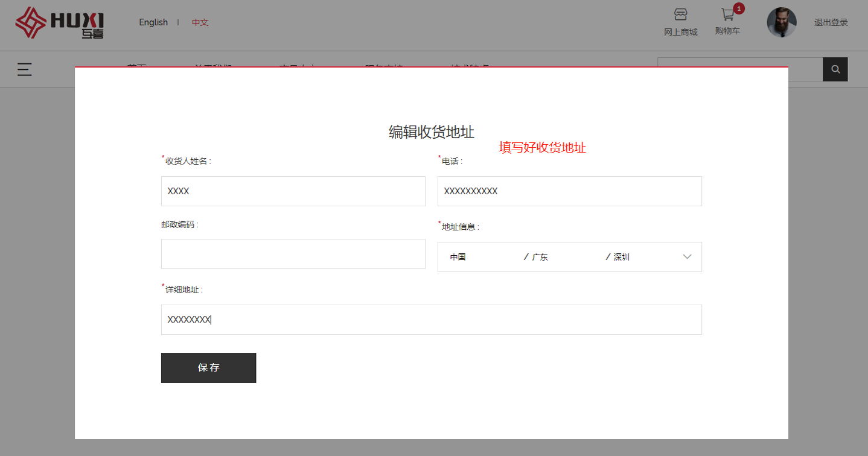Click the 邮政编码 input field
Screen dimensions: 868x456
click(x=293, y=254)
